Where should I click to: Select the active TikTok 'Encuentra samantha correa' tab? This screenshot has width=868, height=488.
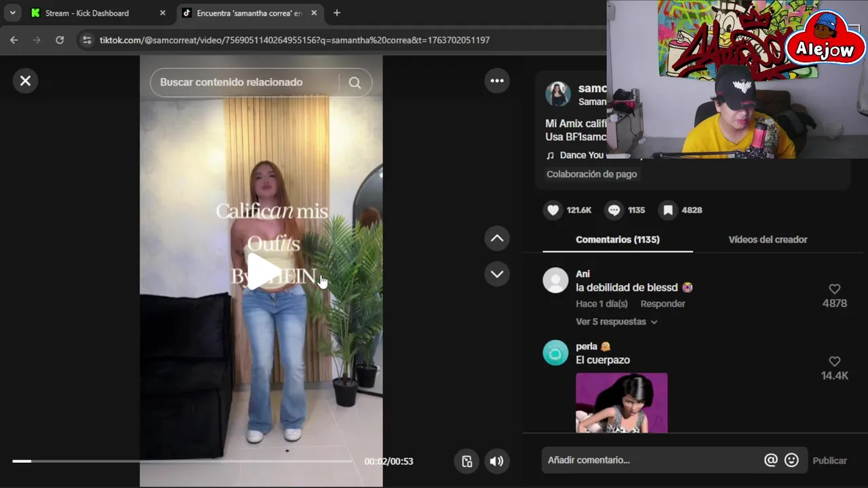point(249,13)
